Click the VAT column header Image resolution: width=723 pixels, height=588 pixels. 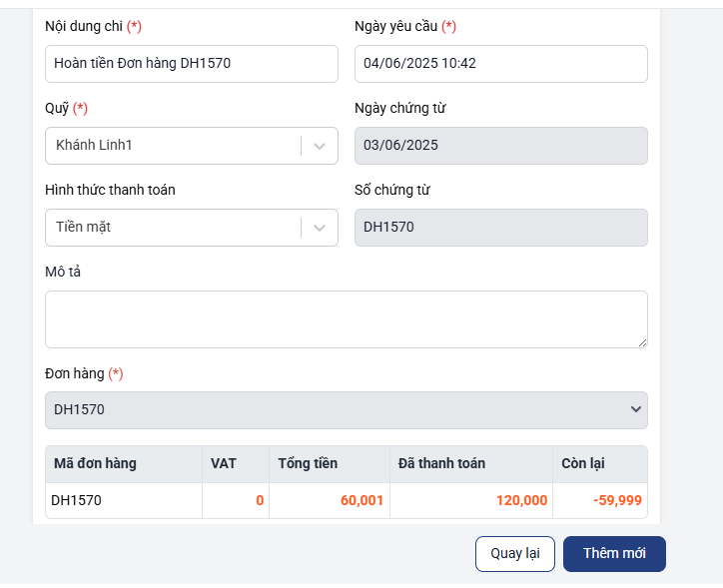(224, 463)
